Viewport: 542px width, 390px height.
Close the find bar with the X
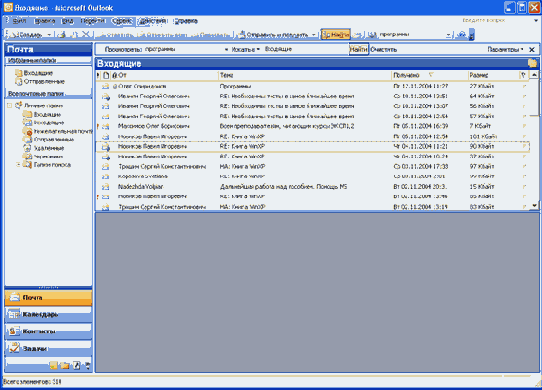532,49
